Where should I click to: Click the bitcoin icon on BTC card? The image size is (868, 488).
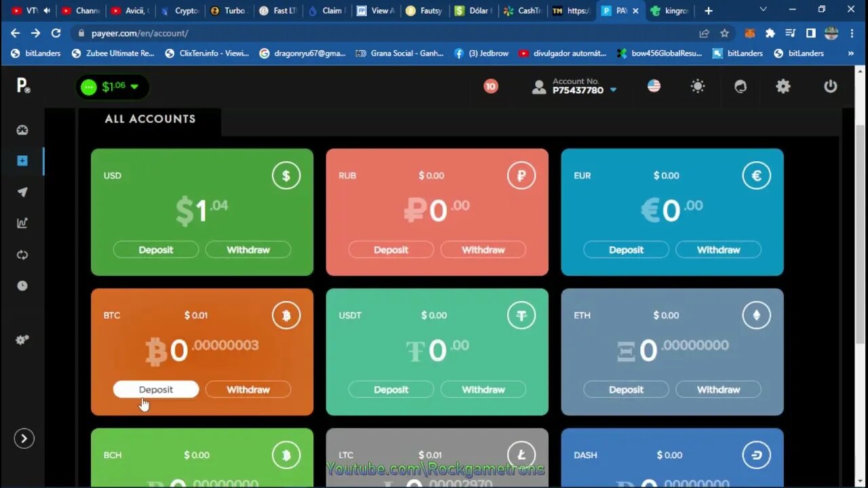tap(286, 315)
